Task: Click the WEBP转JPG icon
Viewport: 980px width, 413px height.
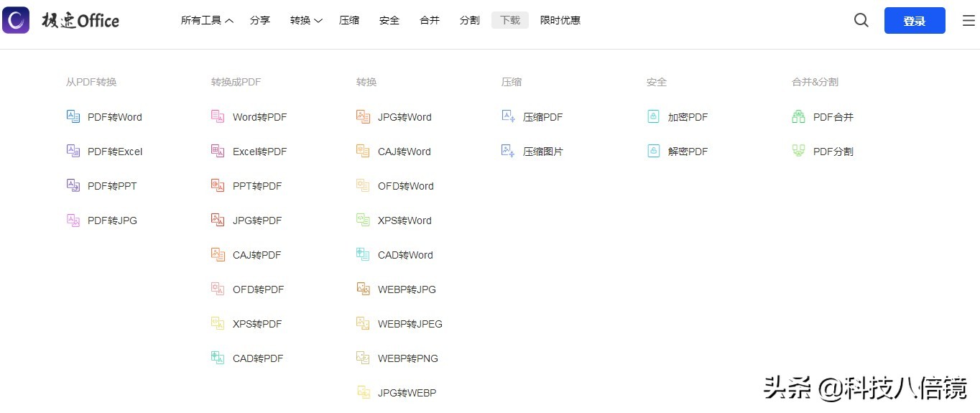Action: pos(363,289)
